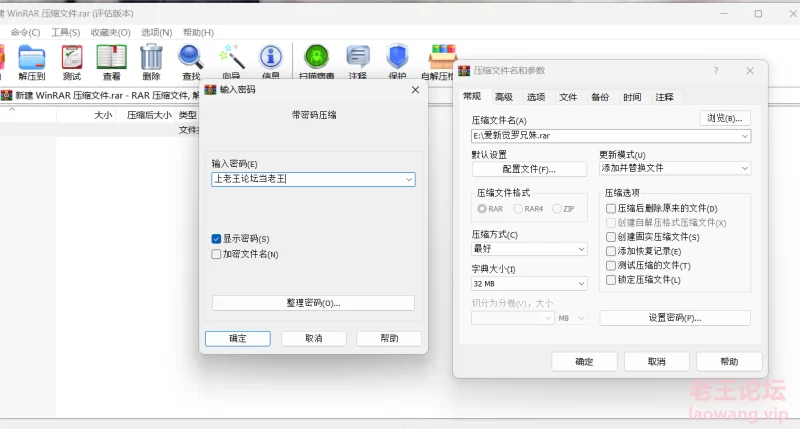Click the Test (测试) toolbar icon
Screen dimensions: 800x429
[72, 61]
